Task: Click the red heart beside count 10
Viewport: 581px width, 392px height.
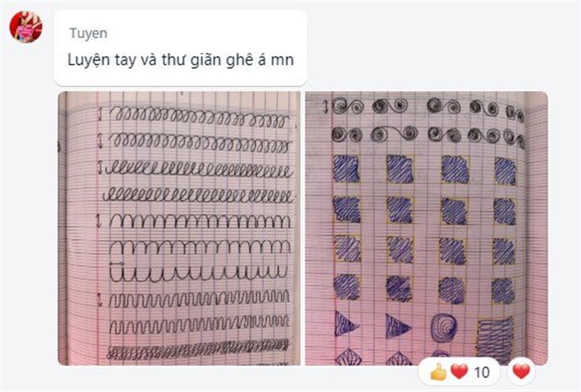Action: click(x=460, y=371)
